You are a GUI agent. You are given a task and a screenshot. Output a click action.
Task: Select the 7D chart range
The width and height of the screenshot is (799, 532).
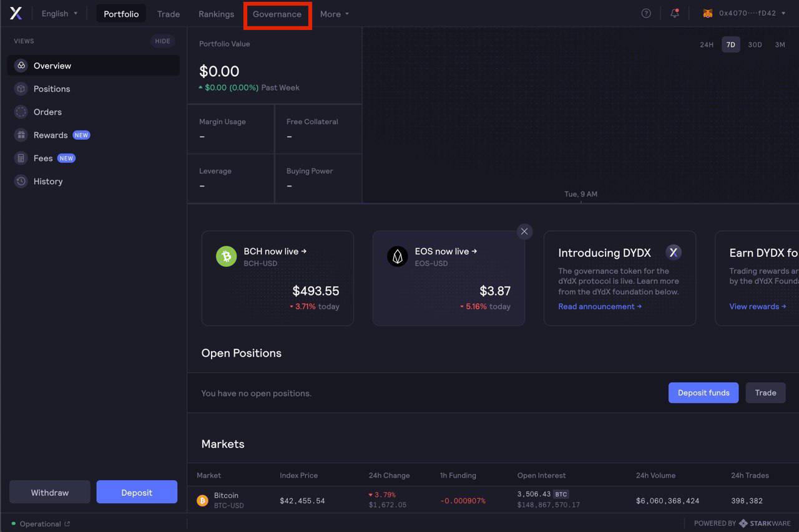pyautogui.click(x=731, y=44)
